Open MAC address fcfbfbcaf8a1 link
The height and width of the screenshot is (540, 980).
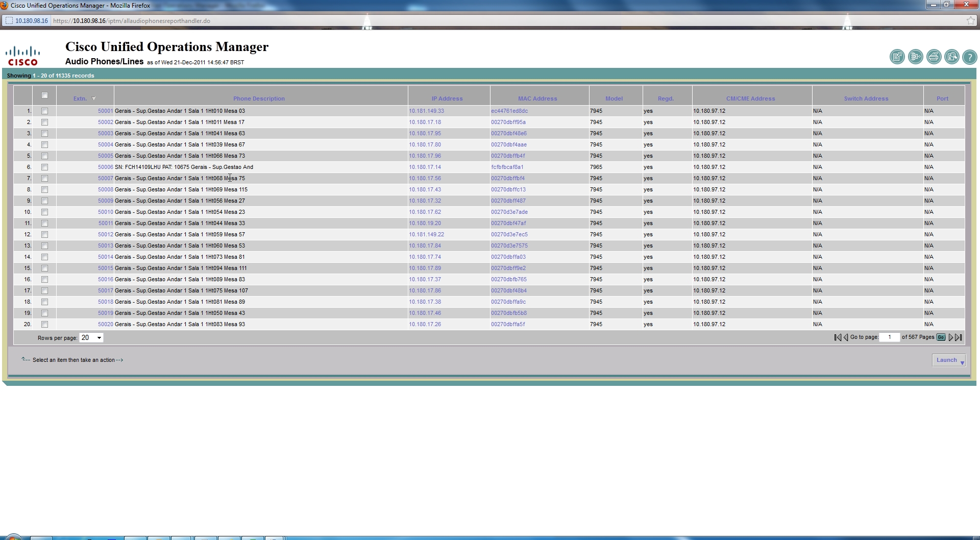click(x=507, y=167)
